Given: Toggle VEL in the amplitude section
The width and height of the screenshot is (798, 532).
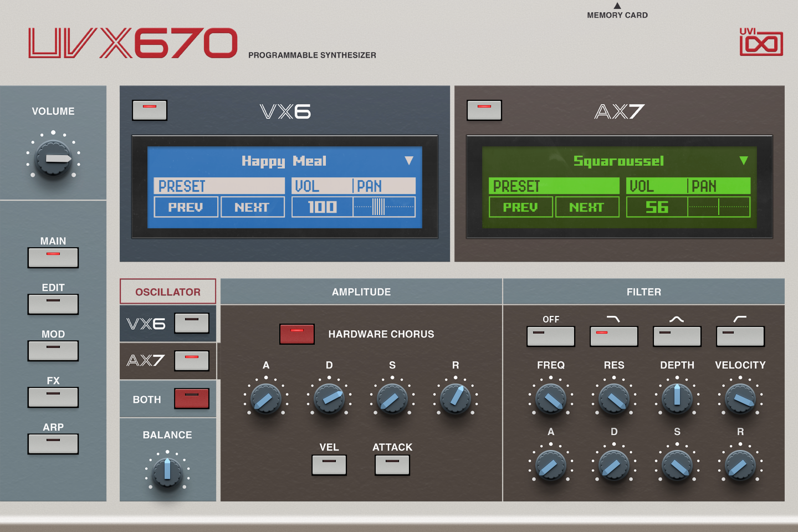Looking at the screenshot, I should click(329, 464).
